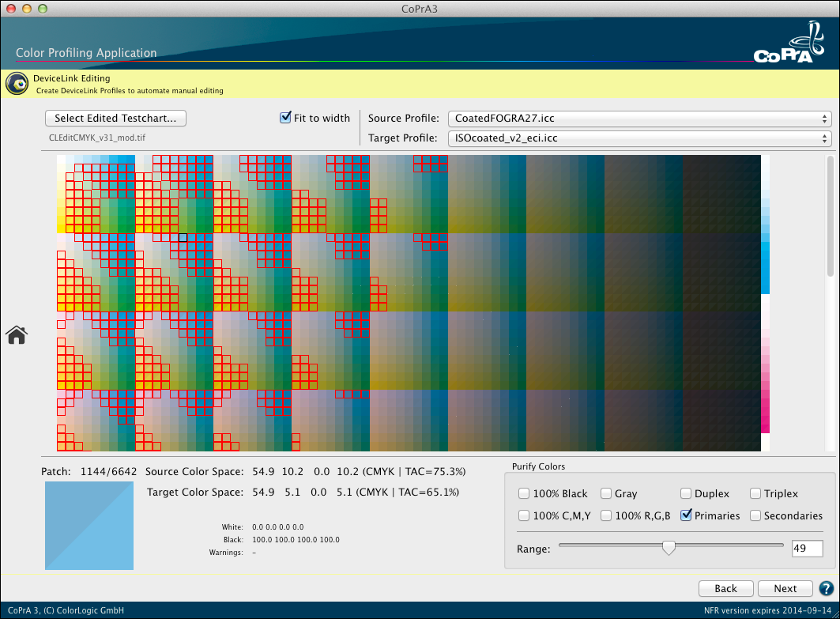Click the DeviceLink Editing eye icon
This screenshot has width=840, height=619.
pos(16,84)
